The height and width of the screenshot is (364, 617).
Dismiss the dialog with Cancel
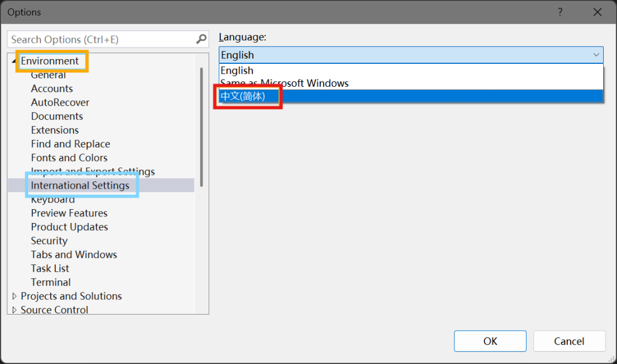pyautogui.click(x=569, y=340)
